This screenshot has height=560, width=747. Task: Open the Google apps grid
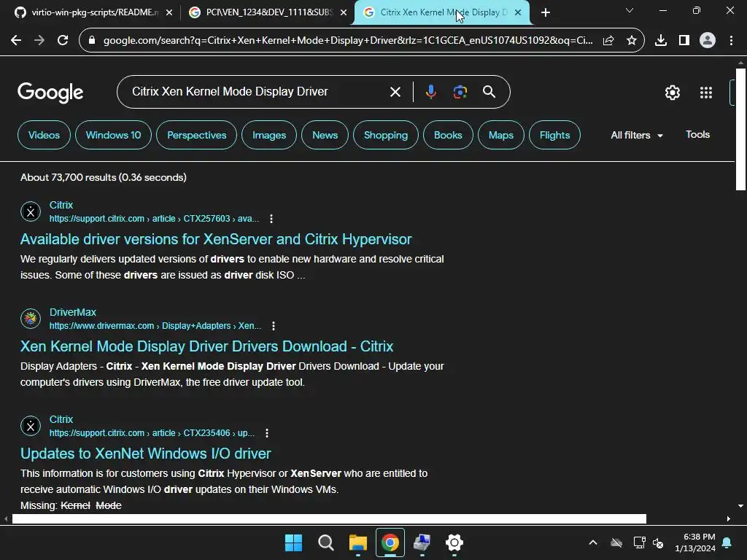click(706, 93)
